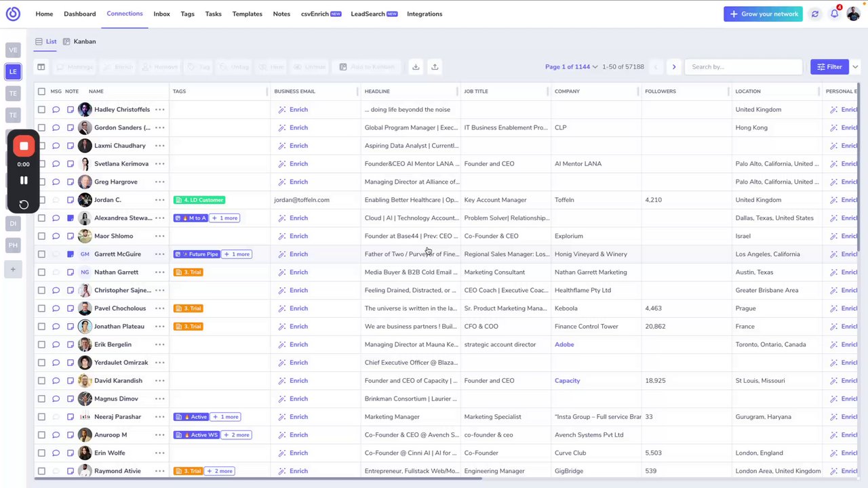Viewport: 868px width, 488px height.
Task: Go to the next page of connections
Action: (x=673, y=66)
